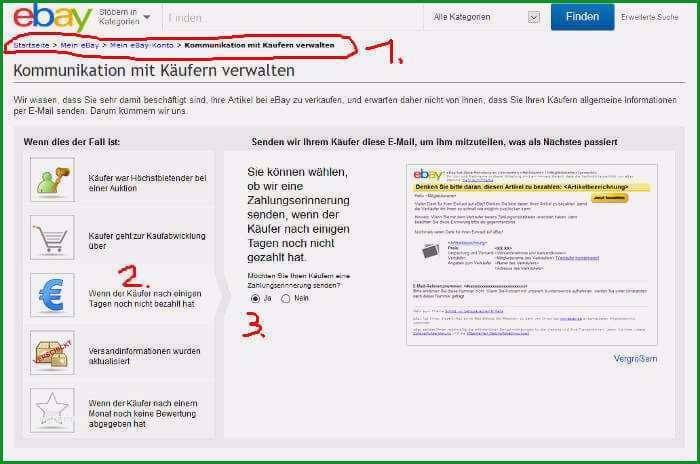This screenshot has width=700, height=464.
Task: Choose the Ja radio button
Action: [255, 298]
